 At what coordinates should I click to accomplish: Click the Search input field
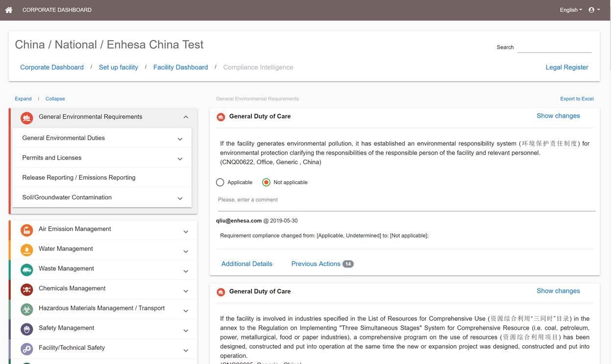pos(555,47)
